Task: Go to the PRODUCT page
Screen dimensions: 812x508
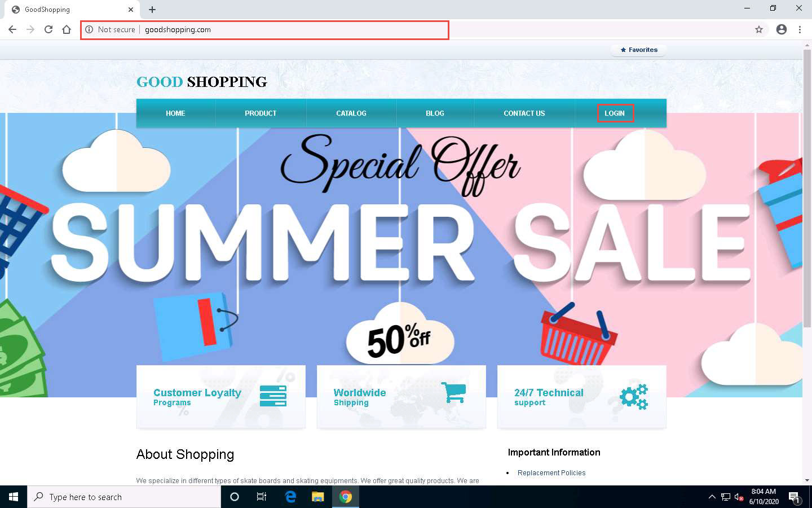Action: 261,113
